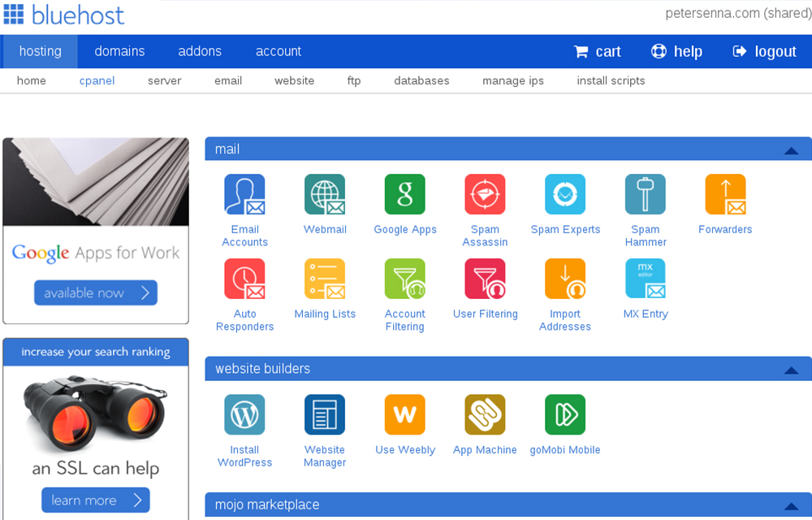Viewport: 812px width, 520px height.
Task: Switch to the account tab
Action: tap(278, 51)
